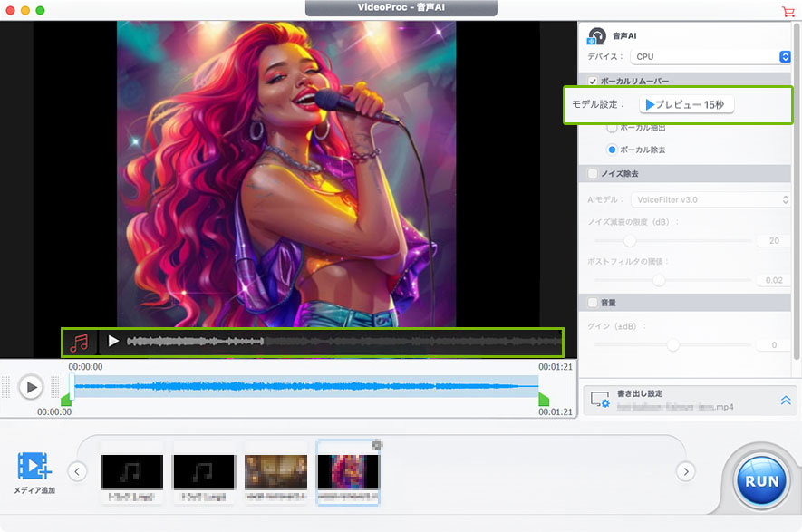Remove the selected clip via its X icon
The image size is (802, 532).
377,445
